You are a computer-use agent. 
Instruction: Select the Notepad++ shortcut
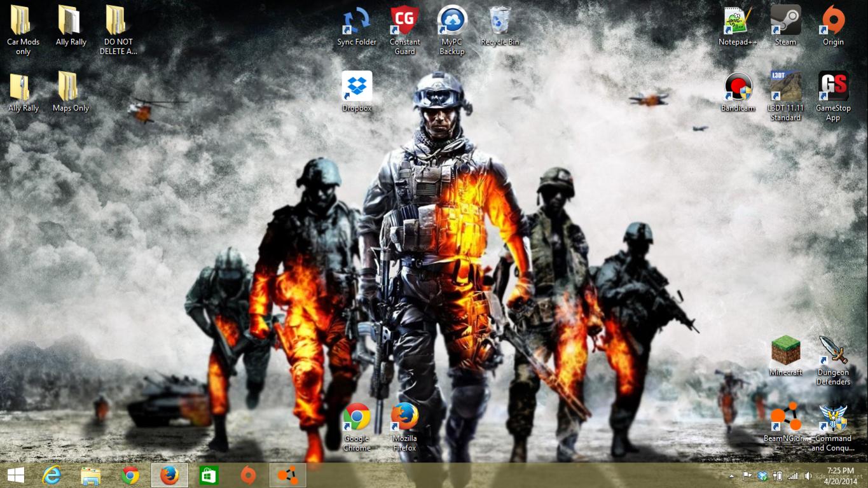point(738,25)
